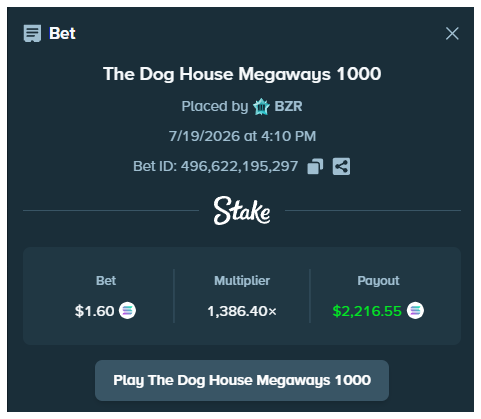481x419 pixels.
Task: Click the Bet column label in summary
Action: (106, 281)
